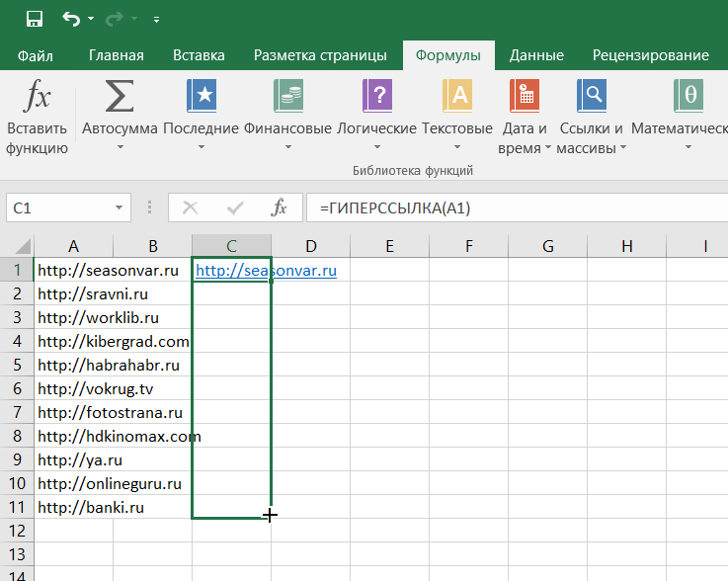This screenshot has width=728, height=581.
Task: Open Ссылки и массивы functions
Action: point(591,117)
